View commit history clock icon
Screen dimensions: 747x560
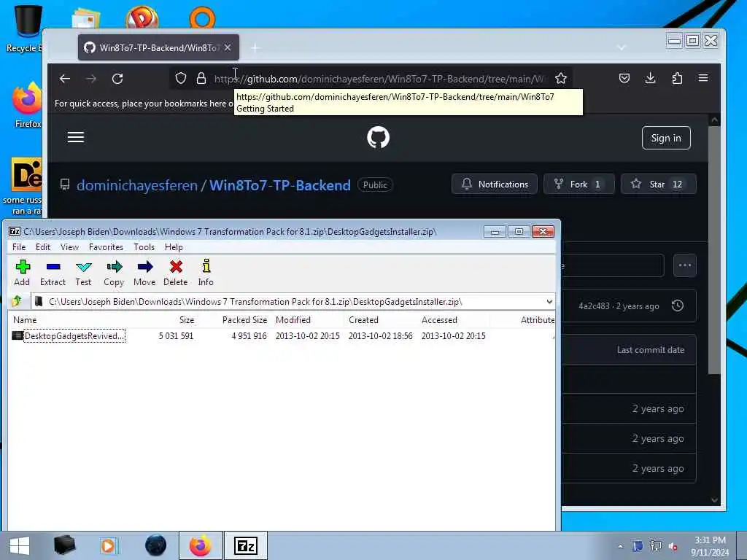[x=678, y=306]
